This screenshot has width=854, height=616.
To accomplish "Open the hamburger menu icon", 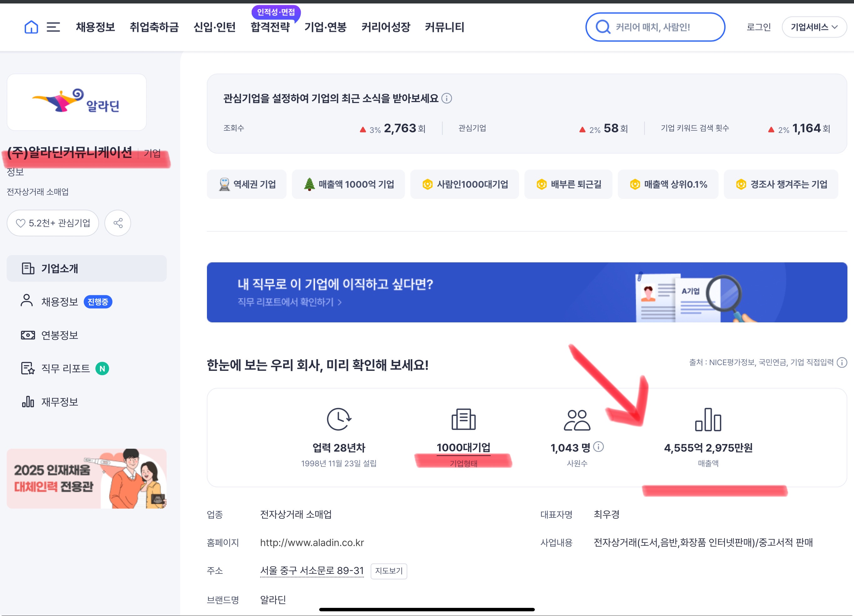I will (x=53, y=27).
